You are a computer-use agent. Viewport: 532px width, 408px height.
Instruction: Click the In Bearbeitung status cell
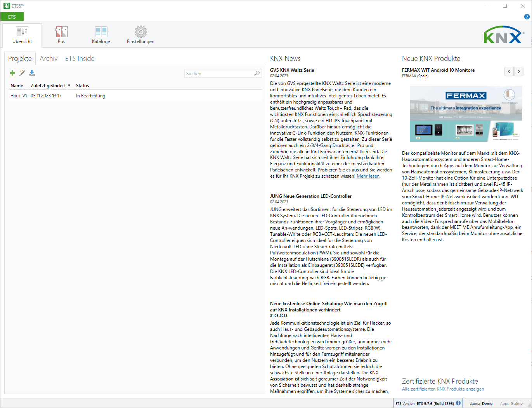click(x=90, y=96)
